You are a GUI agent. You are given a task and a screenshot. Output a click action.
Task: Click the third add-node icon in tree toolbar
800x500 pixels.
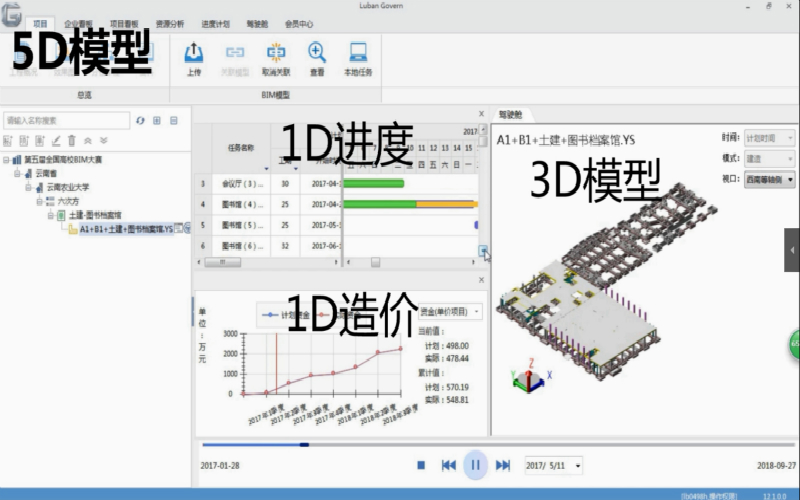pyautogui.click(x=40, y=140)
